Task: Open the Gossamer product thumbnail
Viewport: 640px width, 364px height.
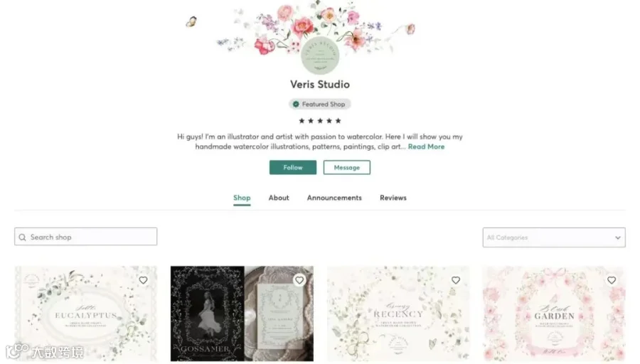Action: tap(242, 314)
